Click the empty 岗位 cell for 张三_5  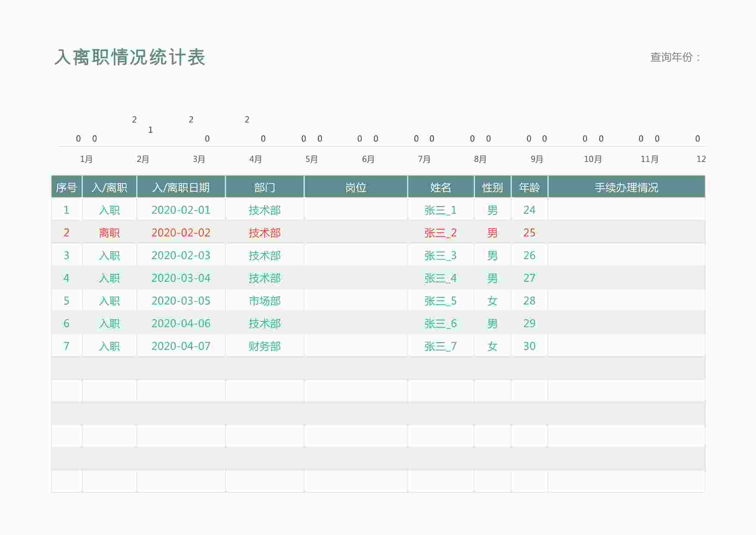(356, 301)
